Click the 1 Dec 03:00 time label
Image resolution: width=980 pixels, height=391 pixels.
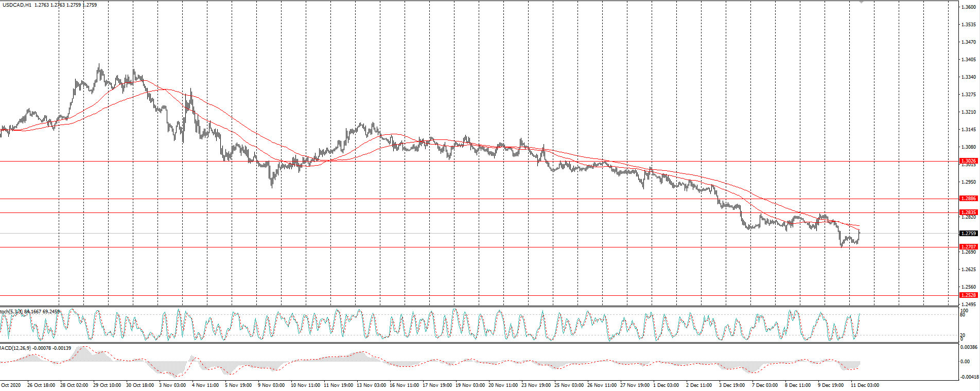click(x=666, y=385)
